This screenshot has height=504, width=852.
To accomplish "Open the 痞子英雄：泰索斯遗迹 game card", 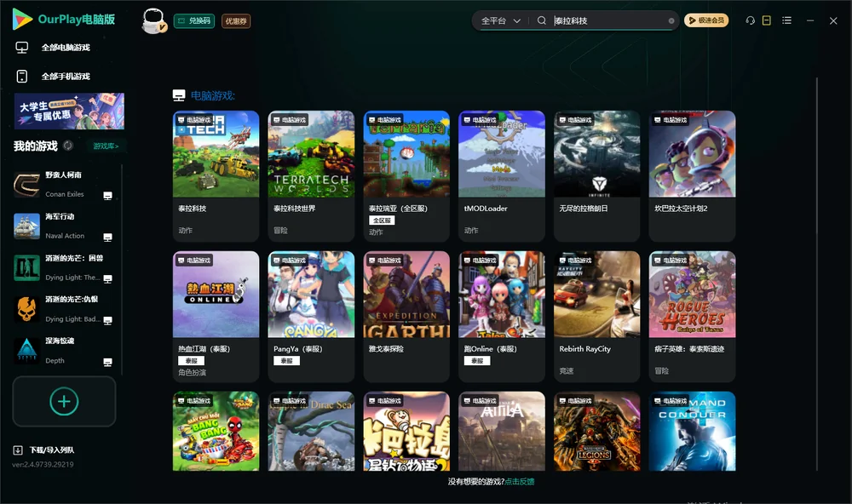I will click(x=692, y=317).
